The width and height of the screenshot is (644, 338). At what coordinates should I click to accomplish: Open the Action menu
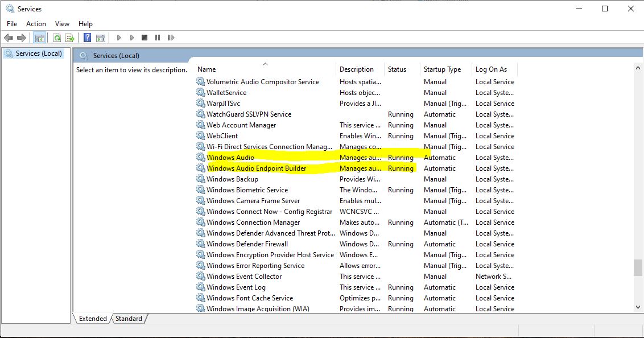pyautogui.click(x=36, y=23)
